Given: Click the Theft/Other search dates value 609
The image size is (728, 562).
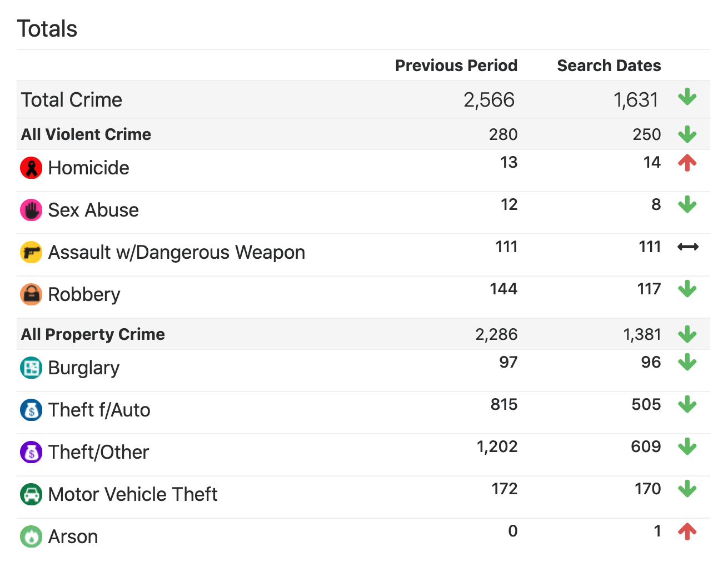Looking at the screenshot, I should [646, 447].
